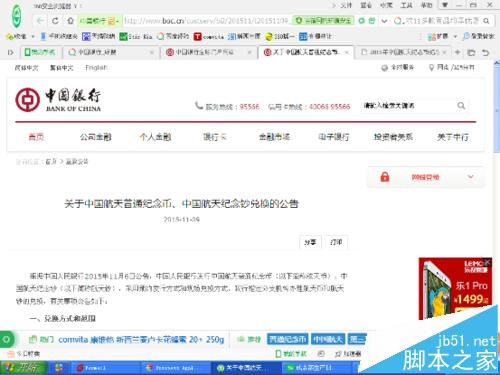Open a new tab with plus icon
Viewport: 500px width, 375px height.
458,52
